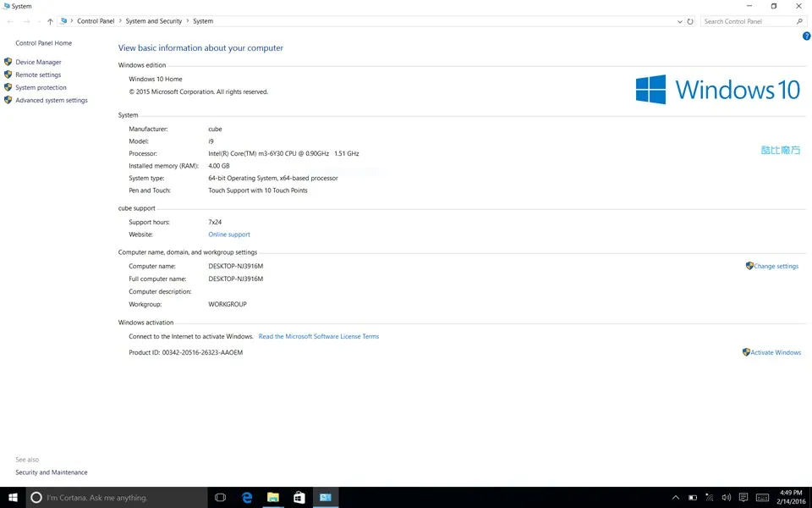
Task: Click the Remote settings shield icon
Action: pos(8,75)
